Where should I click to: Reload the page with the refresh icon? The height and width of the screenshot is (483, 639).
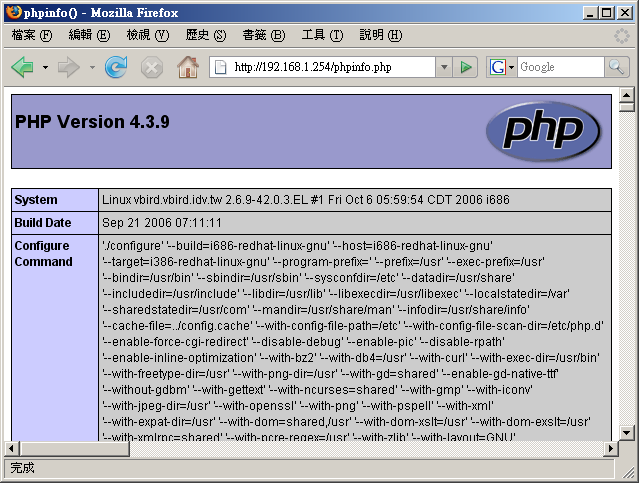(116, 67)
